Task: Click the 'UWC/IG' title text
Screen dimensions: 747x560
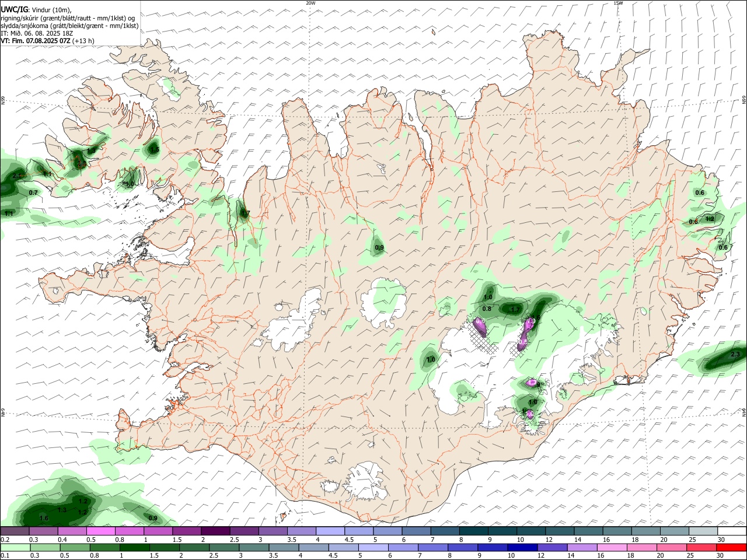Action: coord(15,10)
